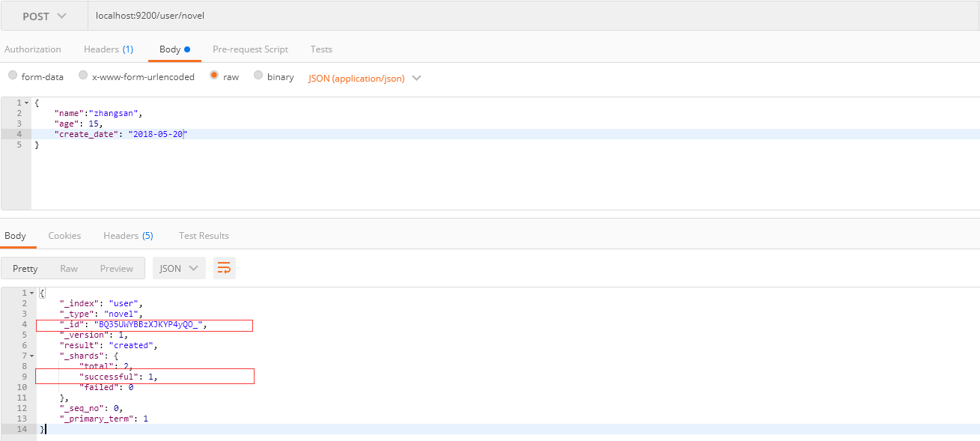Screen dimensions: 980x441
Task: Select the Pretty response view
Action: tap(25, 269)
